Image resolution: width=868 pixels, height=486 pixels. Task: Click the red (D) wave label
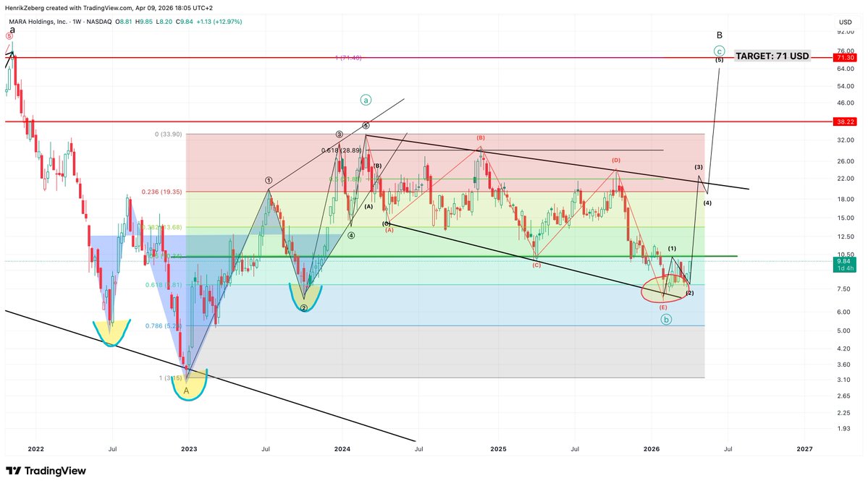pos(616,161)
